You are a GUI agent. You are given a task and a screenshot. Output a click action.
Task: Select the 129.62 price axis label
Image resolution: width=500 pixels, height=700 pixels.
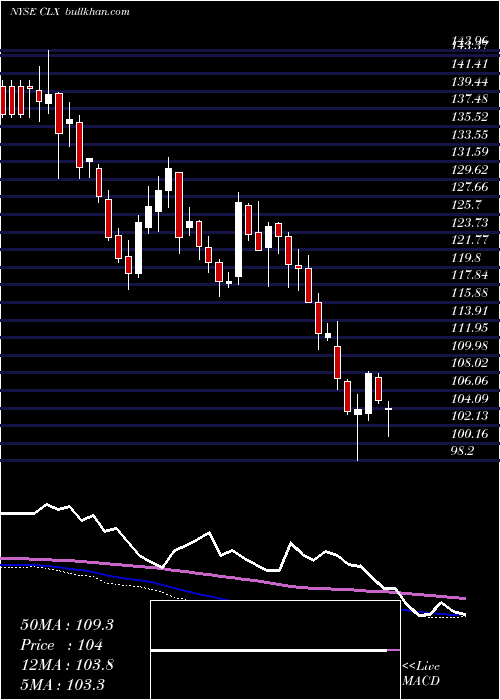tap(469, 170)
